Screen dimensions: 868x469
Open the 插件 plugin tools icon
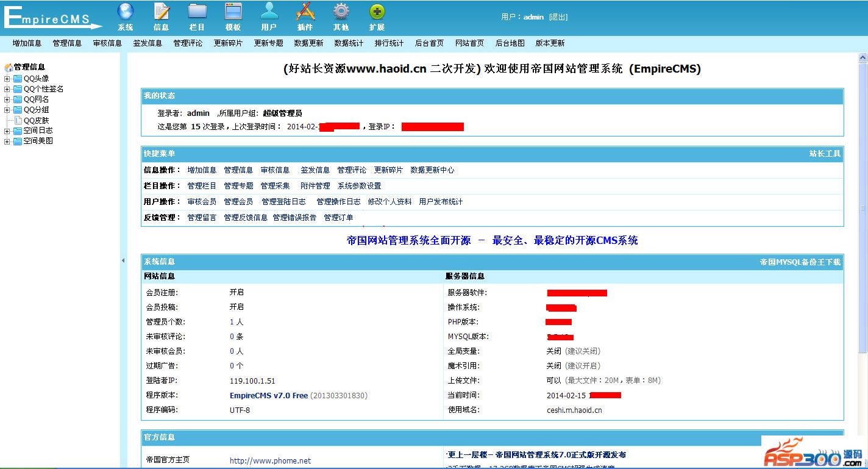point(305,12)
